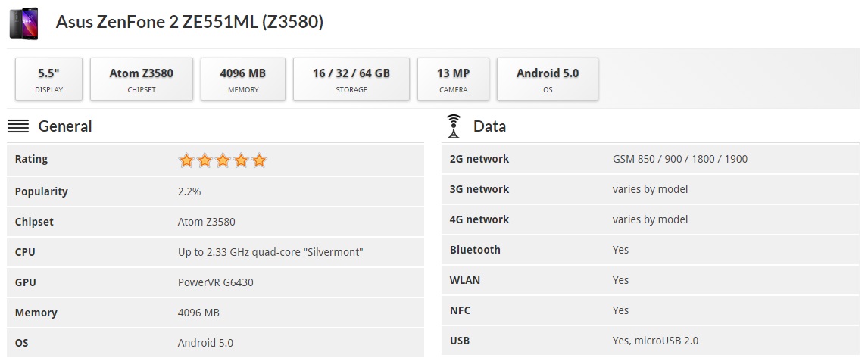The image size is (868, 361).
Task: Select the Atom Z3580 Chipset box
Action: point(141,79)
